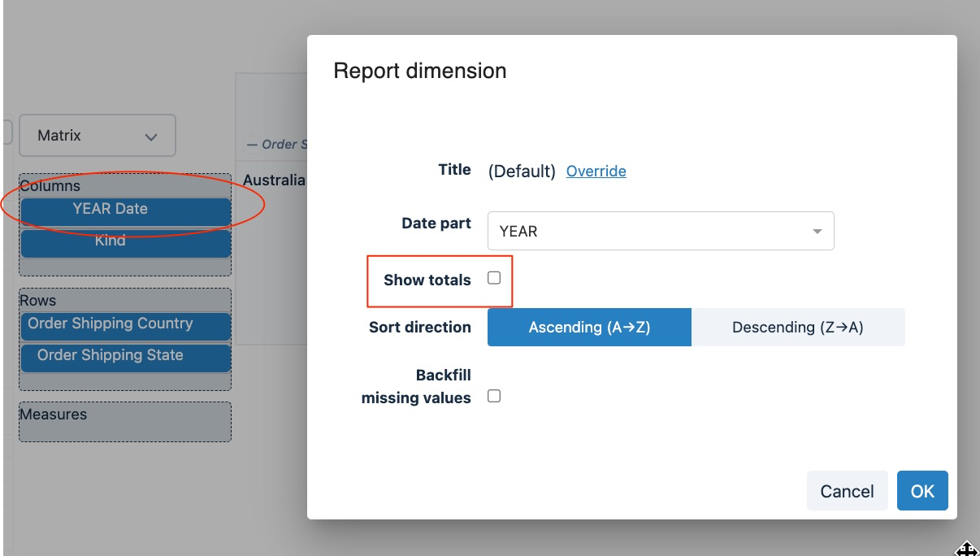Expand the Date part selector arrow
The width and height of the screenshot is (980, 556).
coord(817,231)
